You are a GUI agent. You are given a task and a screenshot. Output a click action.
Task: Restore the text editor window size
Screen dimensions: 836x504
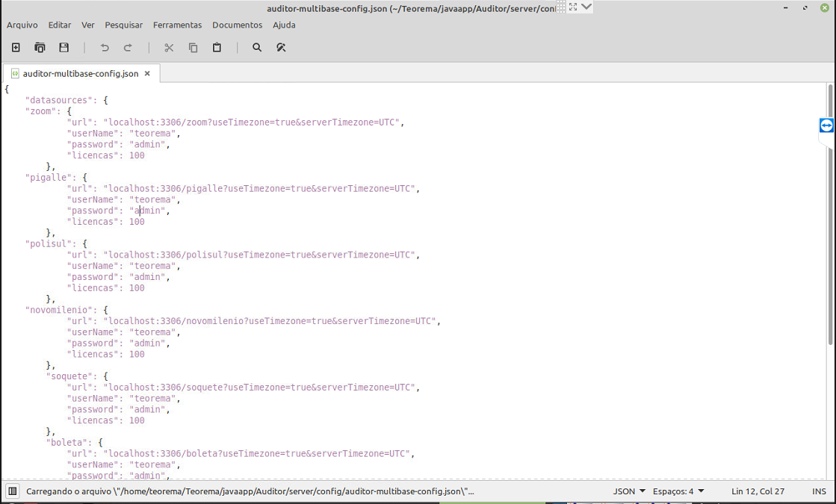tap(805, 8)
